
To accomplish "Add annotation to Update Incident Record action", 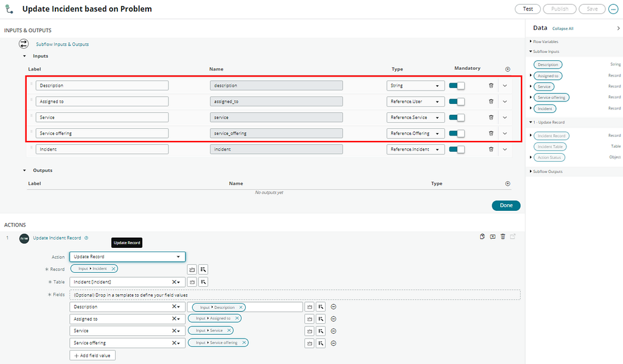I will point(493,236).
